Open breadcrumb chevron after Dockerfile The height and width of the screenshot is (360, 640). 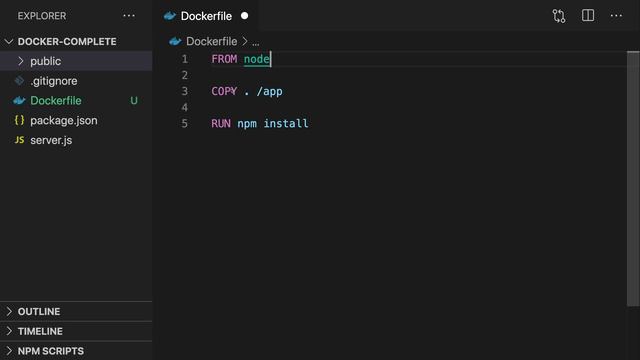(244, 41)
